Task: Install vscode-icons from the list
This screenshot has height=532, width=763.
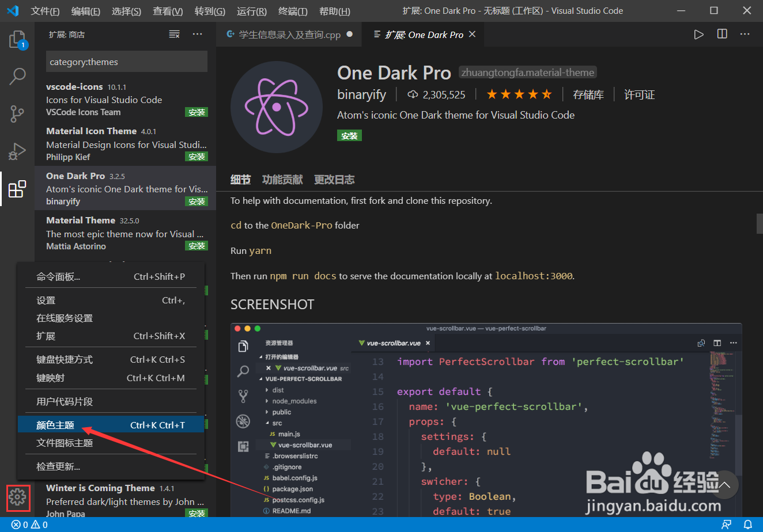Action: pos(197,112)
